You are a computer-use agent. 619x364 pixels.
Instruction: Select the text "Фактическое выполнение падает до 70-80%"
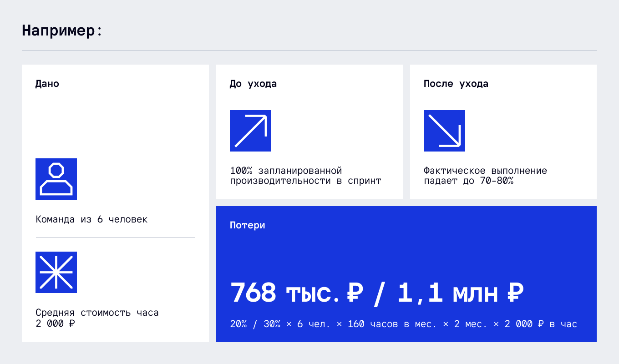point(485,176)
